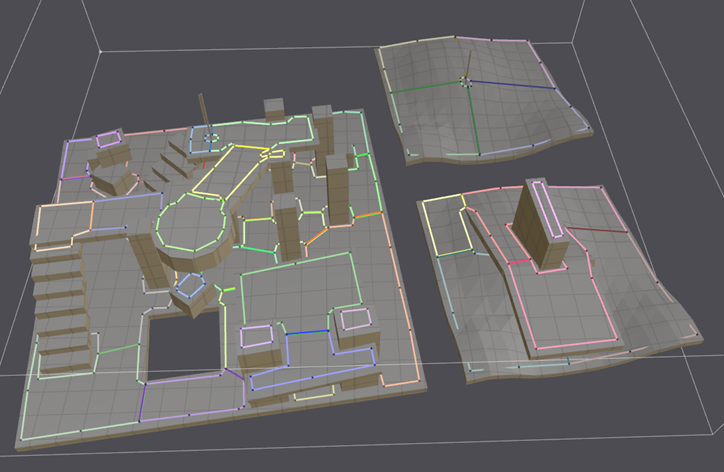Viewport: 724px width, 472px height.
Task: Click the small blue octagon above the square hole
Action: [x=190, y=287]
